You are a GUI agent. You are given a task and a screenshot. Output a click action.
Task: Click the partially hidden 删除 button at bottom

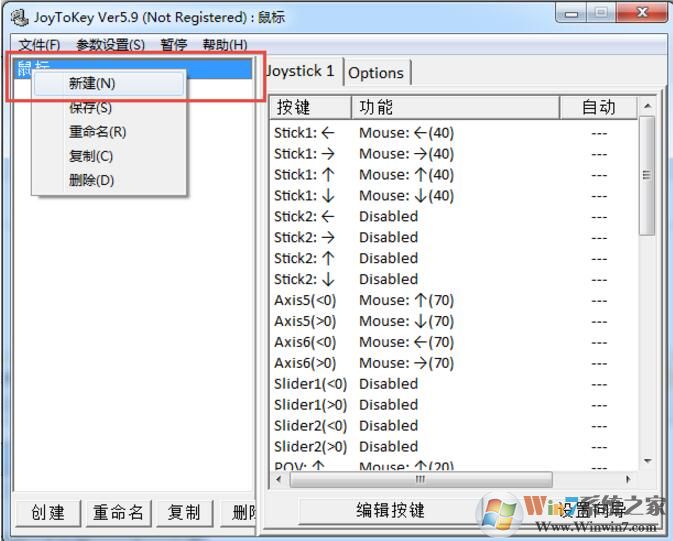click(239, 513)
